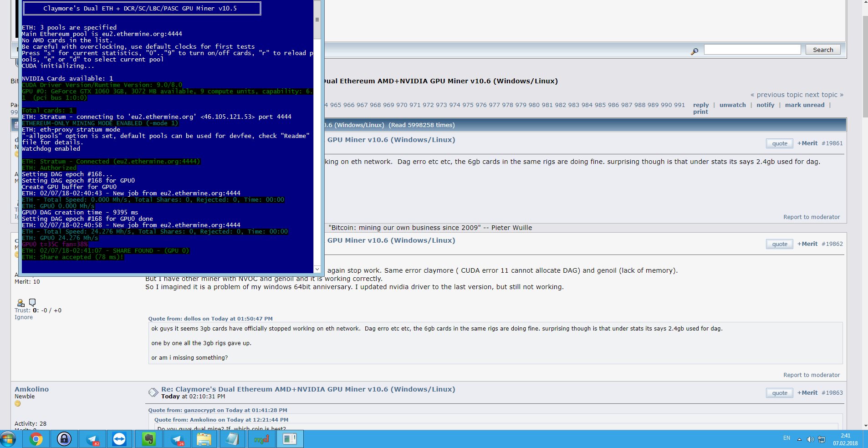Show hidden system tray icons
Viewport: 868px width, 448px height.
click(x=799, y=439)
